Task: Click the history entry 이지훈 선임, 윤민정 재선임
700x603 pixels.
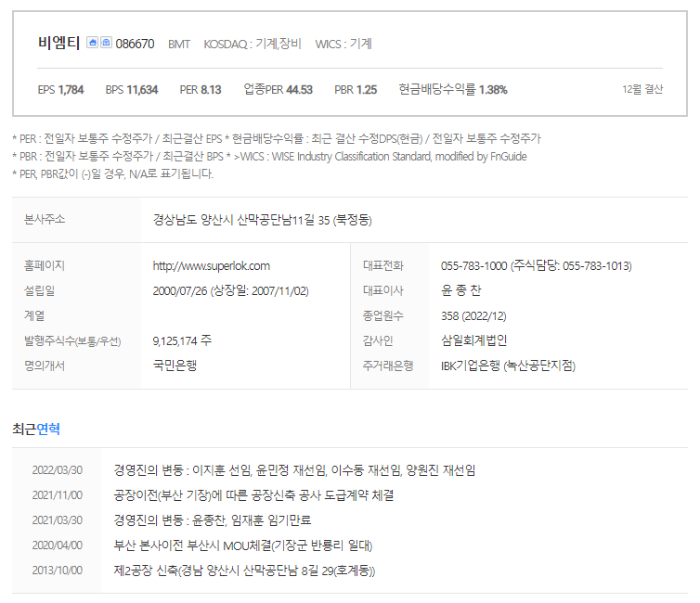Action: (x=294, y=470)
